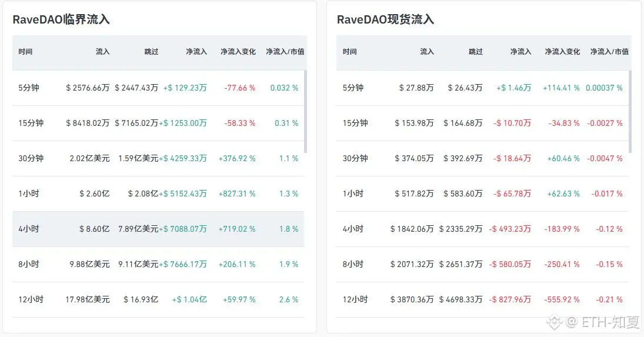
Task: Click the +827.31 % change value
Action: (237, 193)
